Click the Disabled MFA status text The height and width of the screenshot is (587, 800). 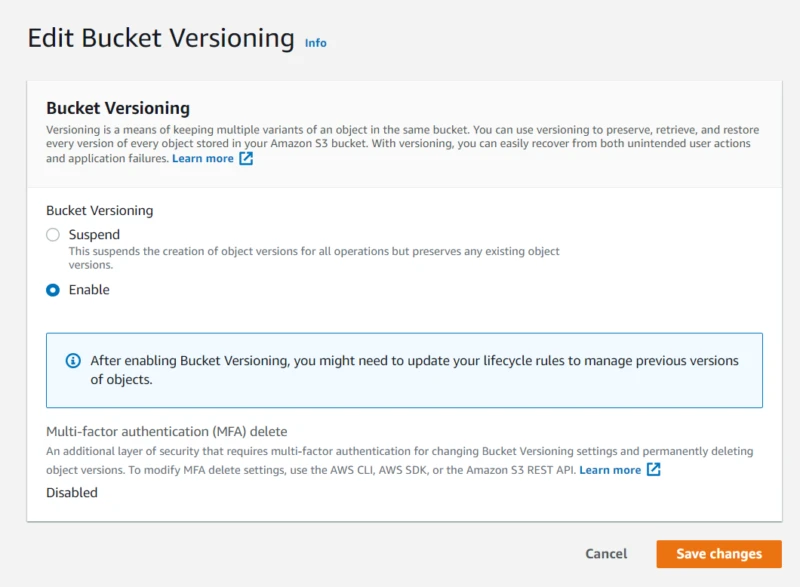pyautogui.click(x=70, y=492)
